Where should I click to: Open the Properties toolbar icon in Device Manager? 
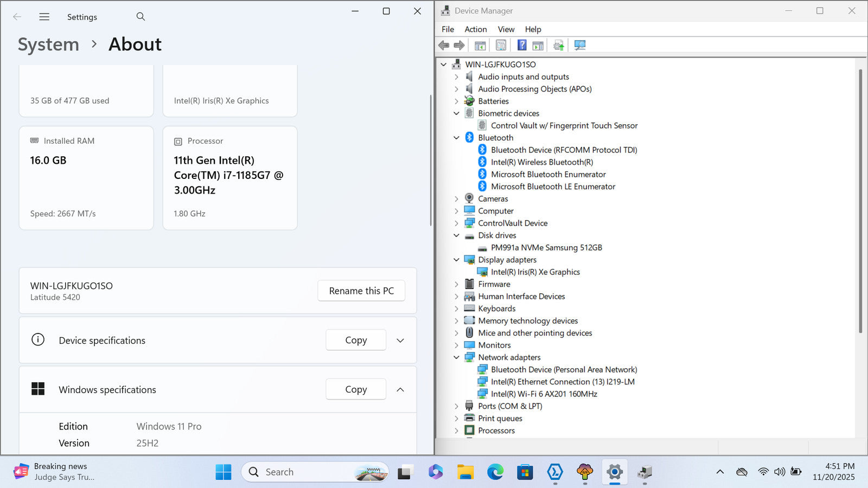point(501,46)
